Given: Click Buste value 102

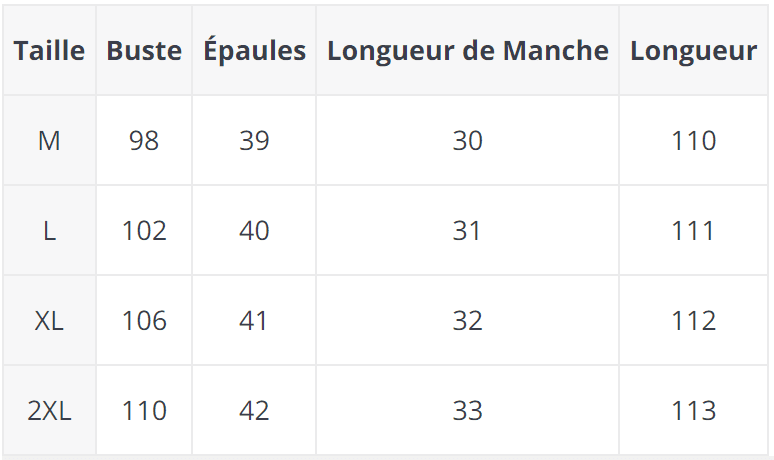Looking at the screenshot, I should click(144, 231).
